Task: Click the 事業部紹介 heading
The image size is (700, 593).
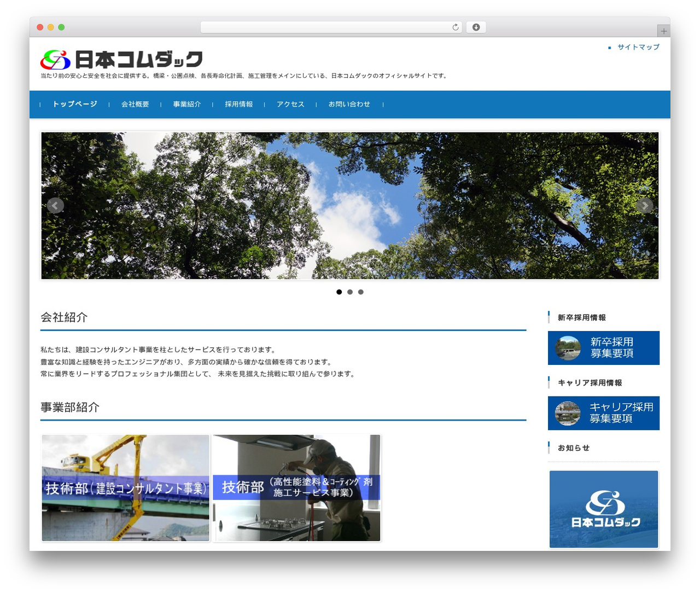Action: [x=70, y=407]
